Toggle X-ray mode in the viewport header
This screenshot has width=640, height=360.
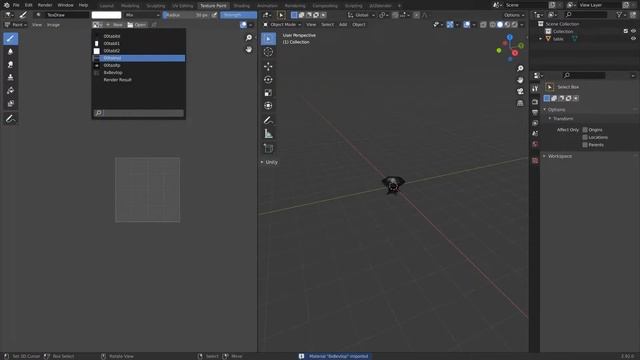pyautogui.click(x=483, y=25)
